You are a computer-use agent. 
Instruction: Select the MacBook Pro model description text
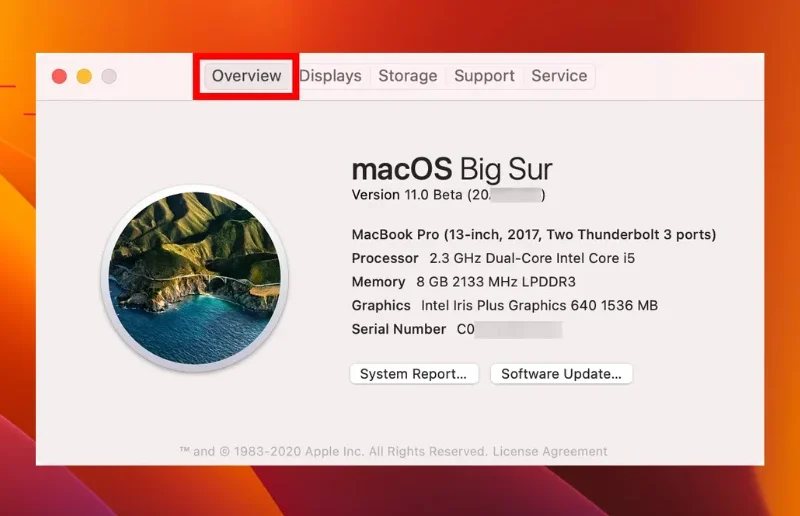[x=534, y=234]
